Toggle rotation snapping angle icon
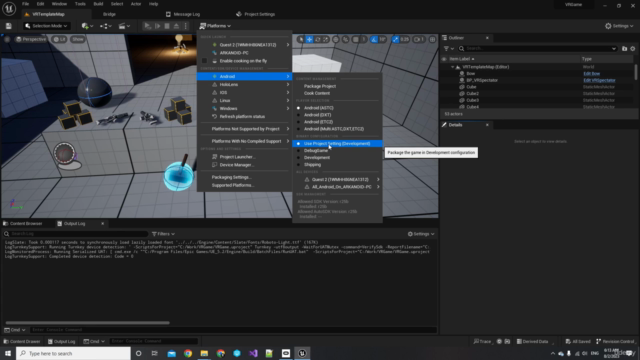 click(374, 39)
